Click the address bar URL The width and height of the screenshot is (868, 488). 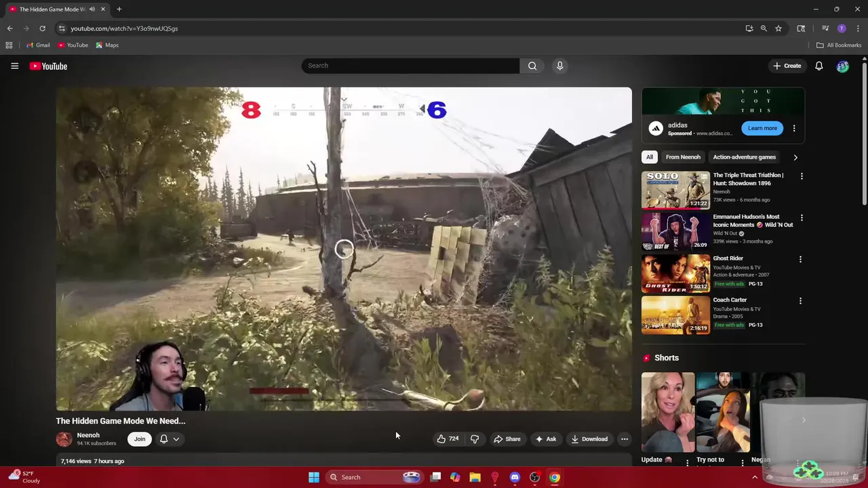(124, 28)
